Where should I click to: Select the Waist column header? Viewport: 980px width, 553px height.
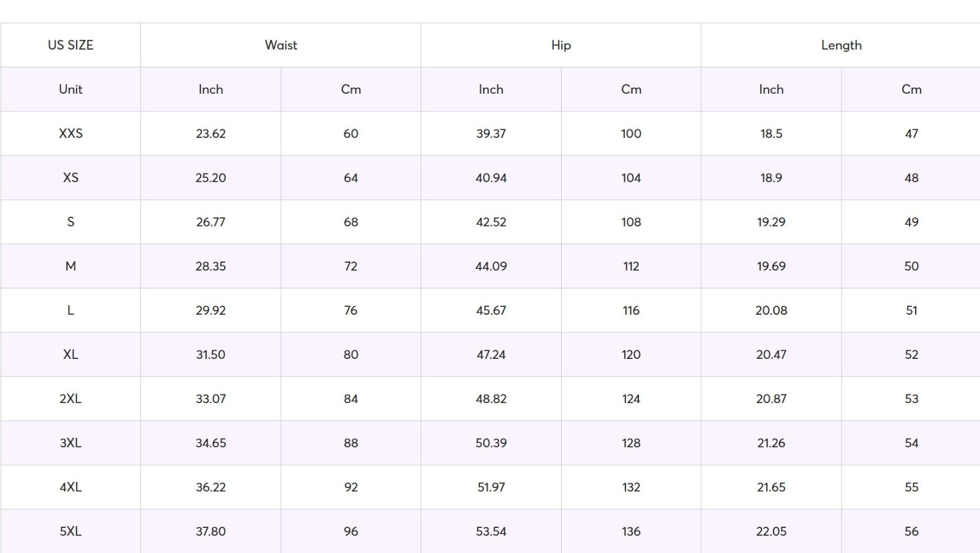click(281, 45)
